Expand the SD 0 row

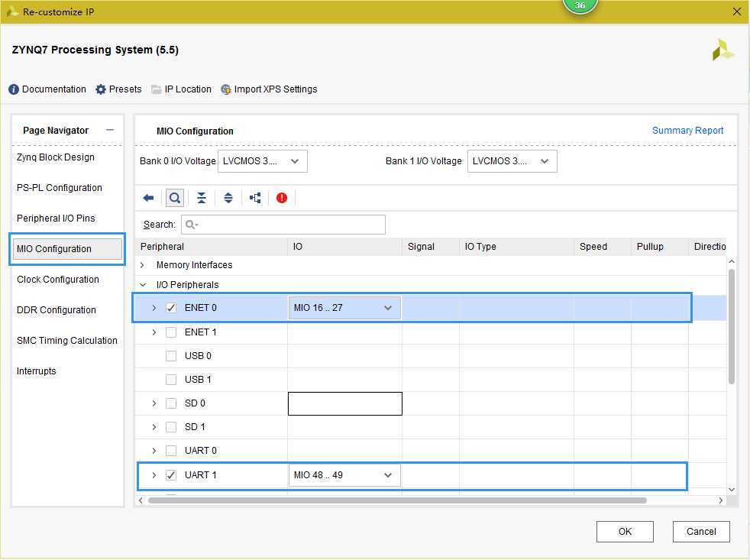click(x=154, y=403)
